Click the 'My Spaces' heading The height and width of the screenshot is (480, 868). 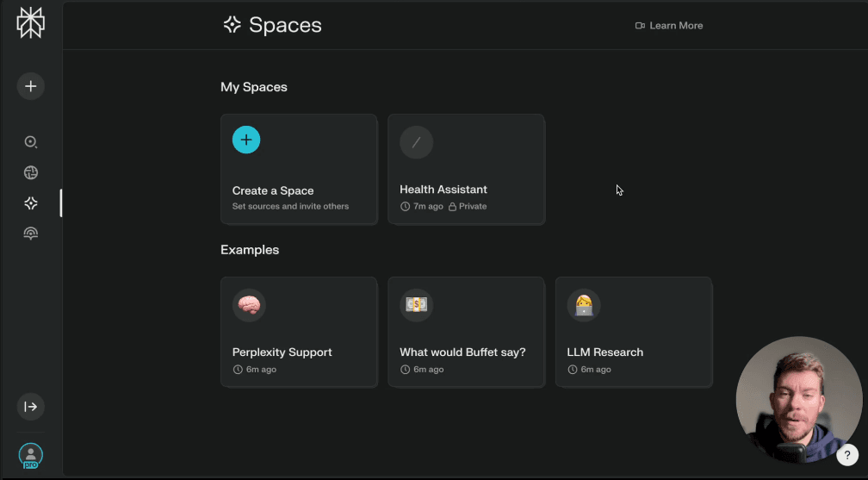(254, 87)
